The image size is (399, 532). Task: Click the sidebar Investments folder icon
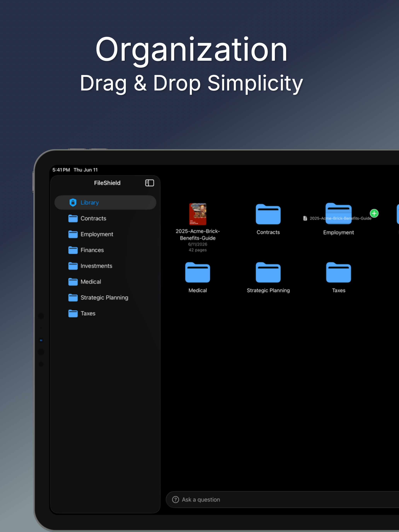tap(73, 266)
